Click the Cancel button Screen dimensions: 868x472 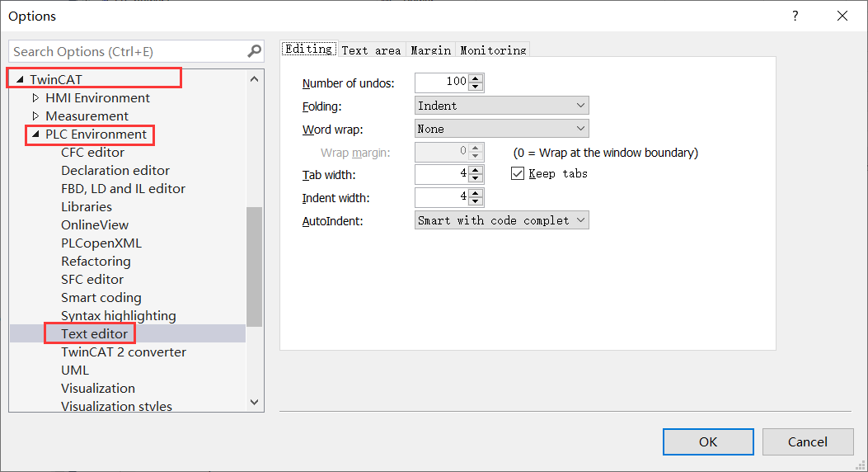tap(808, 441)
